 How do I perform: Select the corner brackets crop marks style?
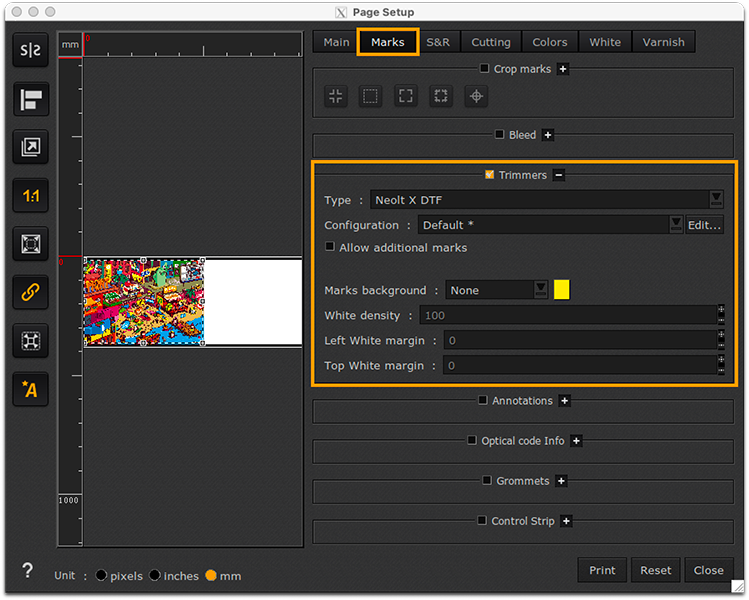tap(406, 96)
